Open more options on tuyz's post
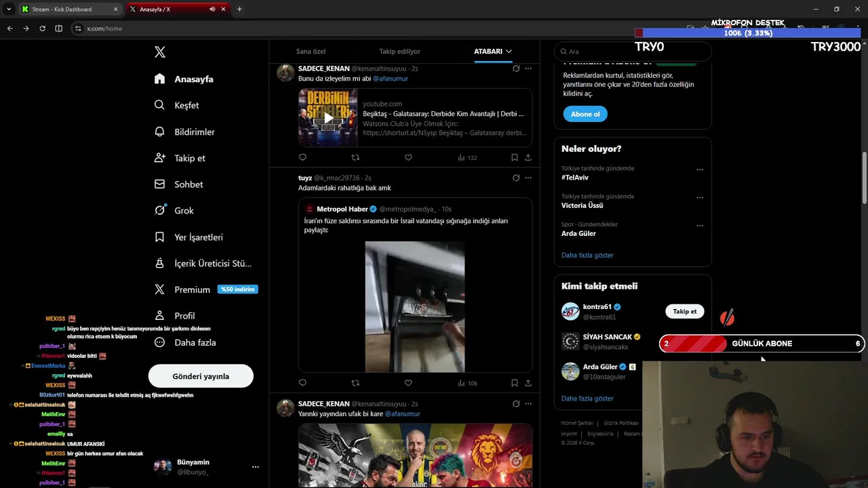Screen dimensions: 868x488 (x=528, y=178)
